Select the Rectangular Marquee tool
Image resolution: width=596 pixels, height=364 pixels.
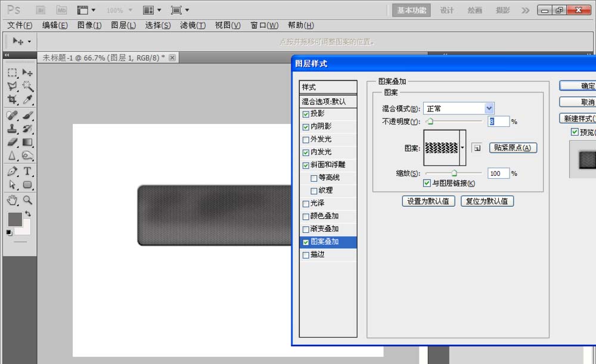point(12,73)
